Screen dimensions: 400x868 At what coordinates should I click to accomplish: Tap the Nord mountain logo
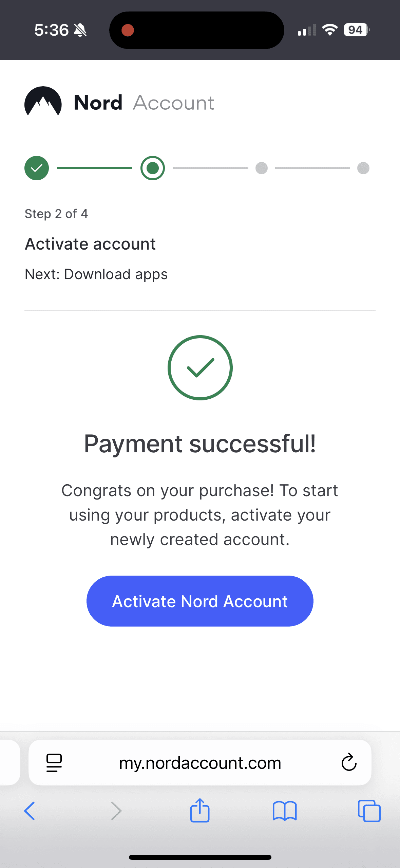click(x=43, y=102)
